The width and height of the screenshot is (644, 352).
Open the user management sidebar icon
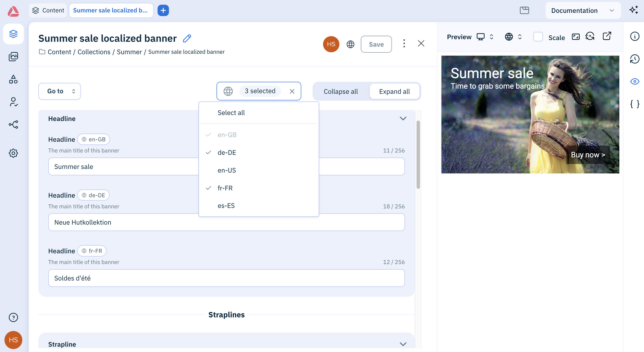pos(13,102)
